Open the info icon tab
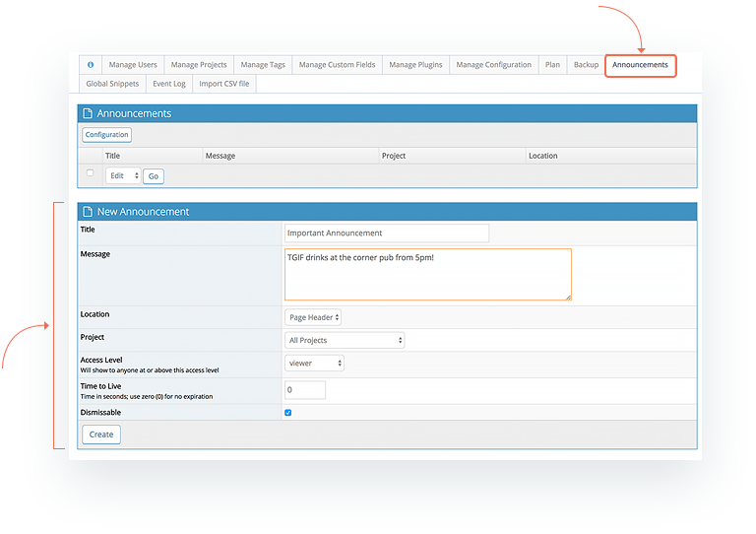 click(x=91, y=65)
